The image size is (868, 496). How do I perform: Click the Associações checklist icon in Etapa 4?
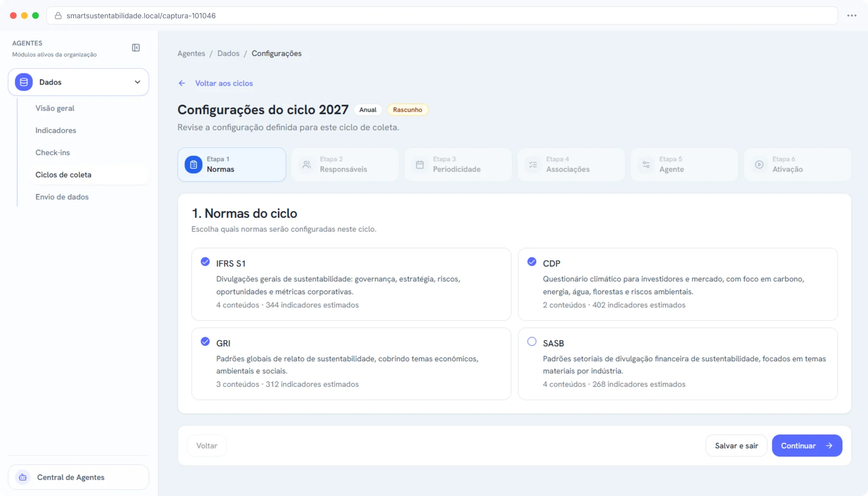[x=533, y=164]
